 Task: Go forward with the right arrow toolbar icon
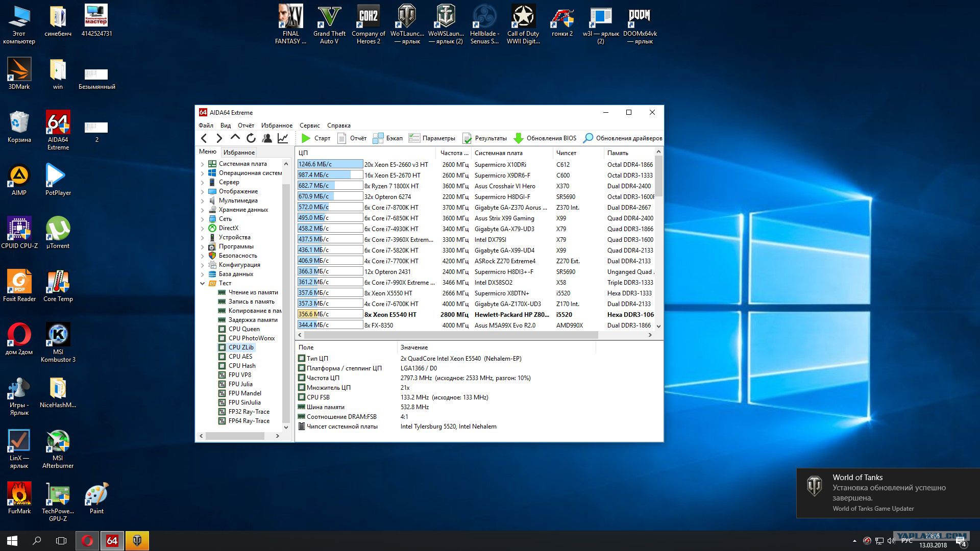[219, 138]
